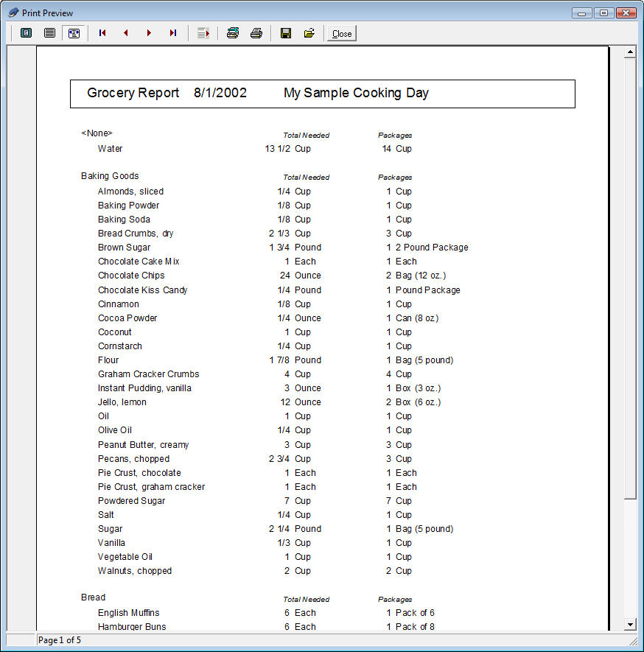
Task: Print the grocery report
Action: [256, 33]
